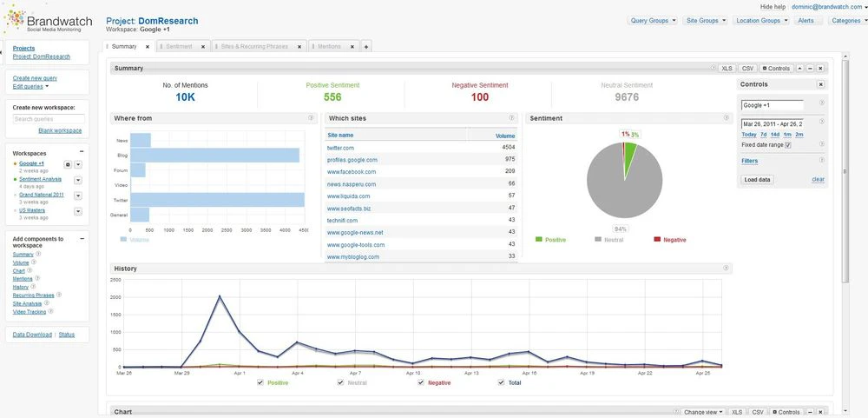868x418 pixels.
Task: Select the Summary tab
Action: point(124,47)
